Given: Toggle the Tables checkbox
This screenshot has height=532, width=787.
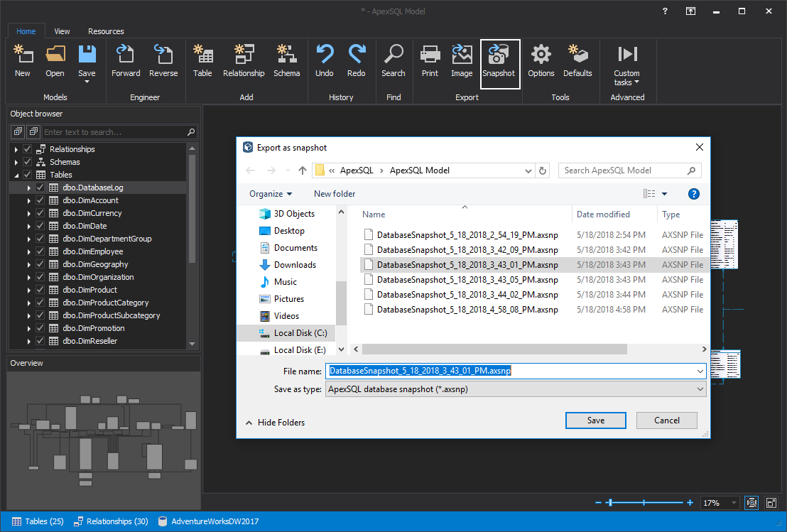Looking at the screenshot, I should (28, 175).
